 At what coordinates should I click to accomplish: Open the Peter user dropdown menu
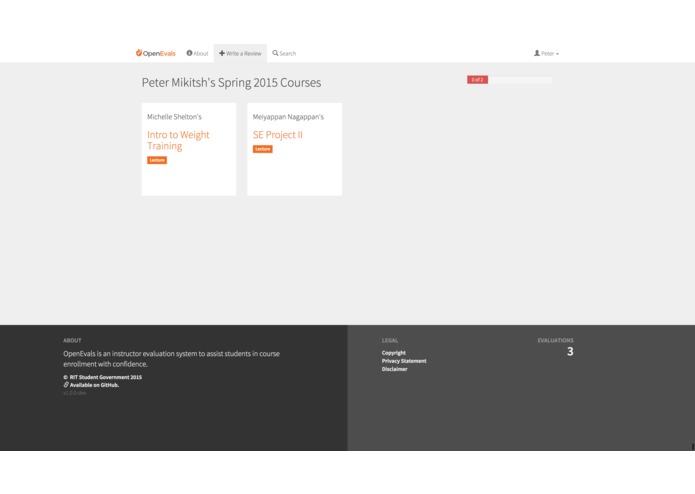click(546, 53)
